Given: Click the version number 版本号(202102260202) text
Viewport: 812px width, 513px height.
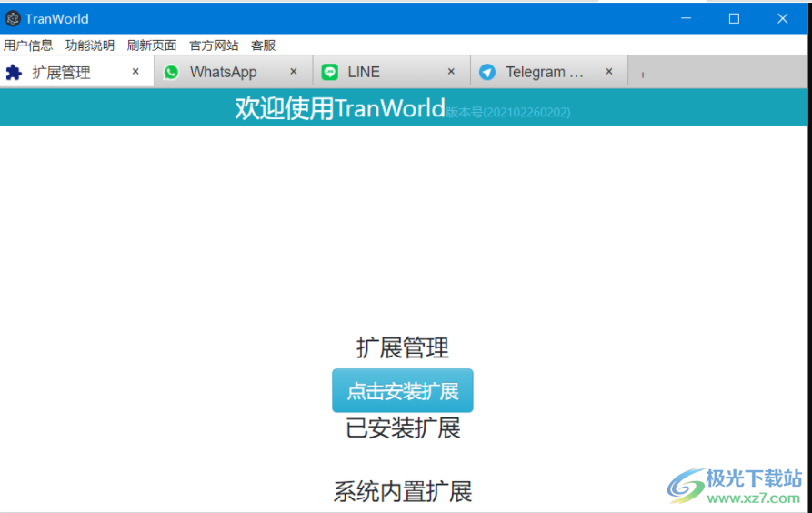Looking at the screenshot, I should tap(508, 113).
